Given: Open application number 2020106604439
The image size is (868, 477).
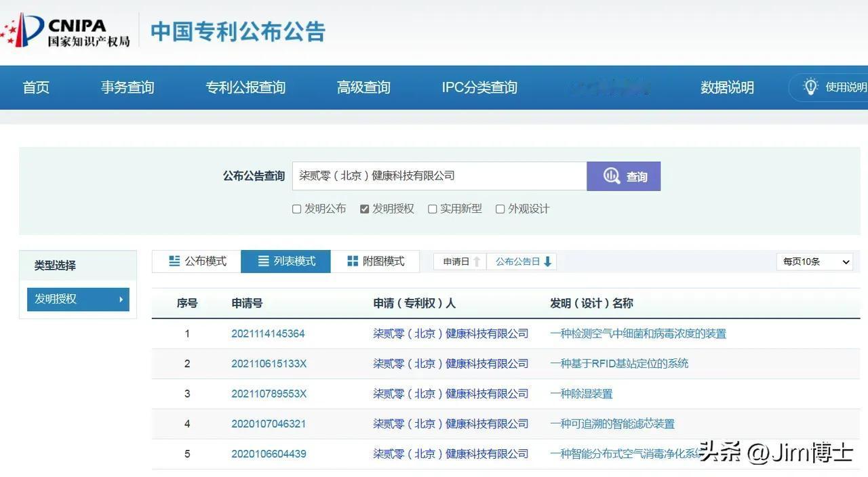Looking at the screenshot, I should (269, 454).
